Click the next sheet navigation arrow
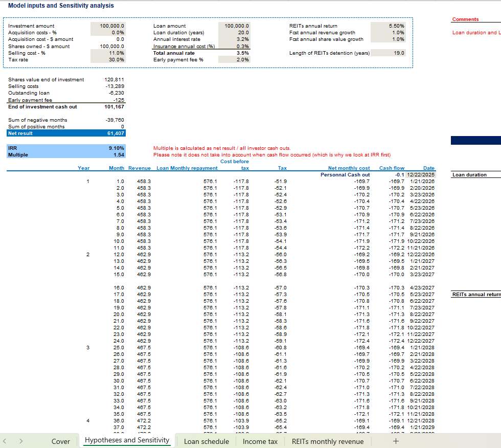This screenshot has width=501, height=448. coord(21,441)
